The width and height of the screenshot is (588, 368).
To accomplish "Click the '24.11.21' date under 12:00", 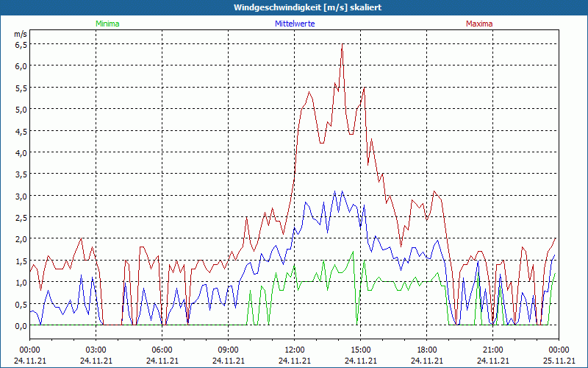I will (x=295, y=361).
